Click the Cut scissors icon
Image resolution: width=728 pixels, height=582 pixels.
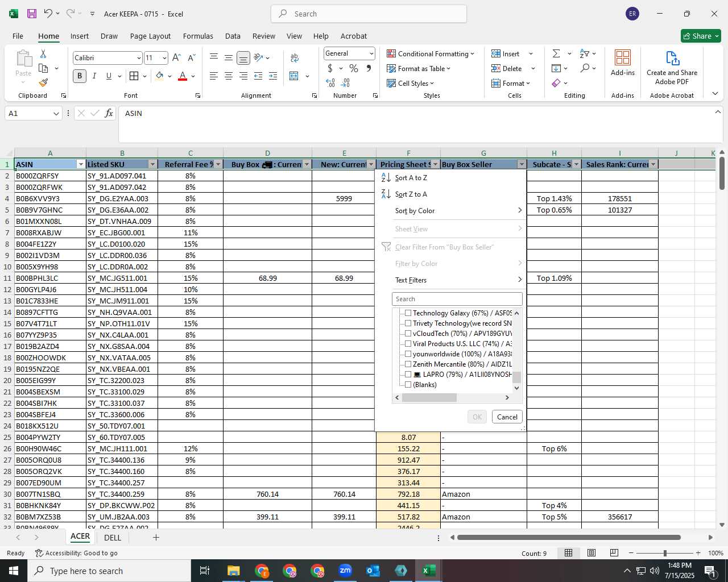[43, 53]
